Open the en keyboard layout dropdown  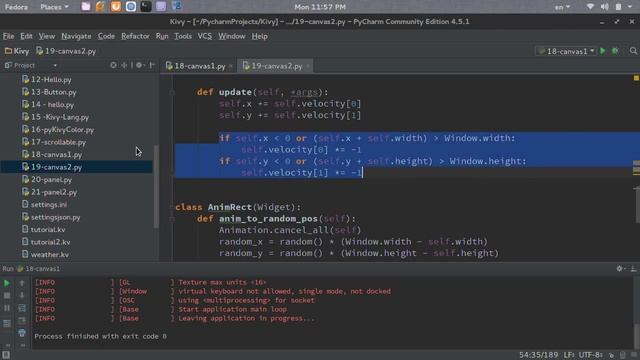tap(562, 7)
